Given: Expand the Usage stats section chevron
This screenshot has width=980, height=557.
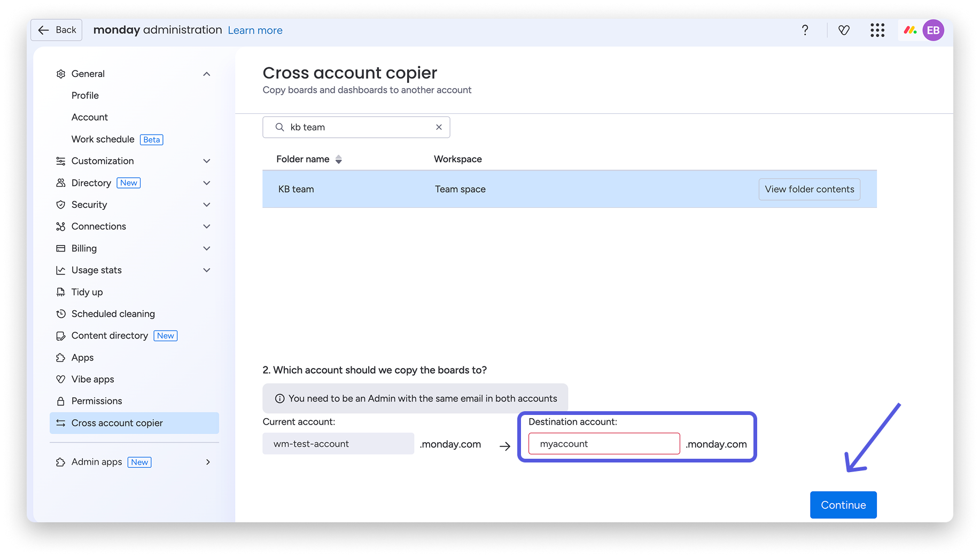Looking at the screenshot, I should (207, 270).
